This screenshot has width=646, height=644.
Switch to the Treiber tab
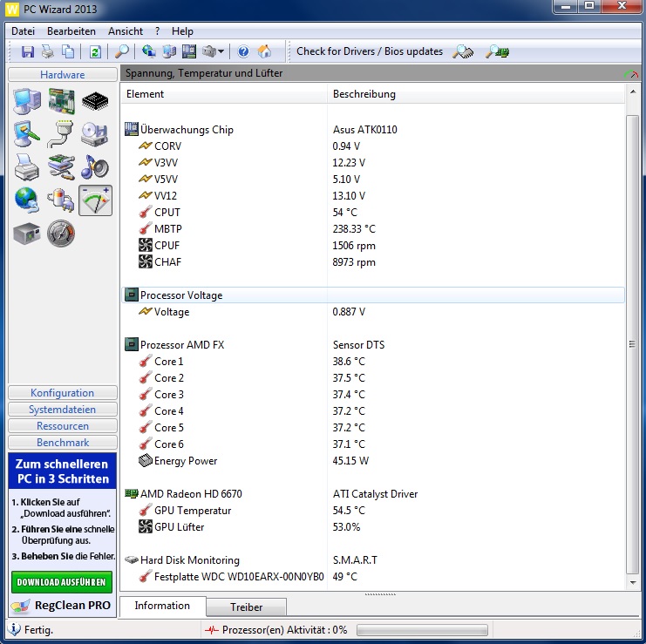(246, 607)
